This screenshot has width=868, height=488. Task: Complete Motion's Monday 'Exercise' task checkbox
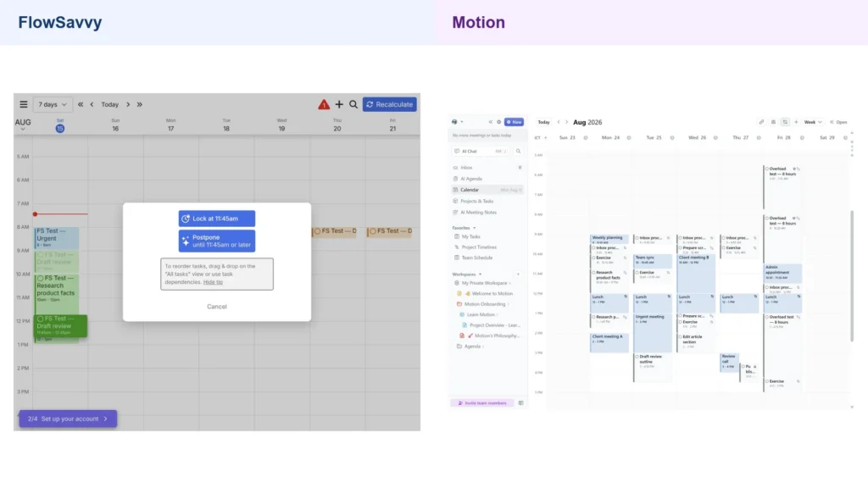pos(593,258)
